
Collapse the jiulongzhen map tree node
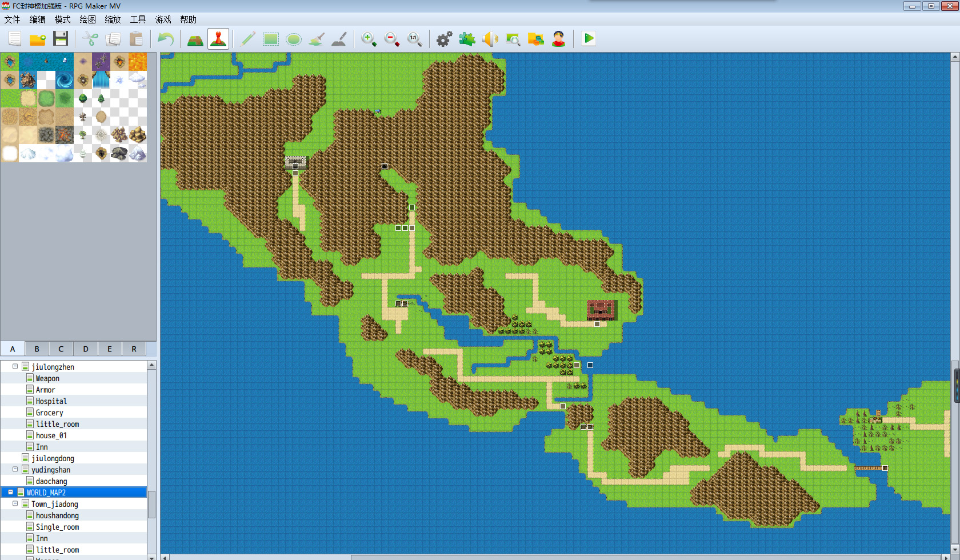(x=15, y=366)
